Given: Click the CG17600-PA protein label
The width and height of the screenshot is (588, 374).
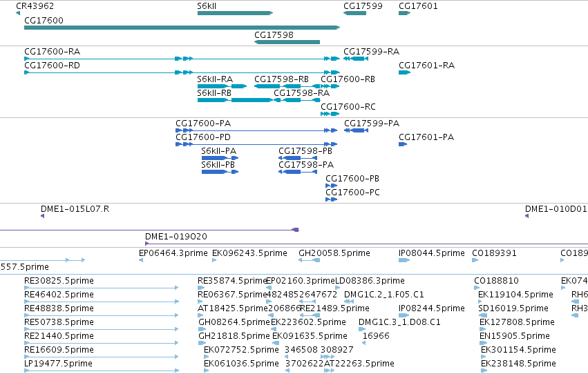Looking at the screenshot, I should [203, 124].
